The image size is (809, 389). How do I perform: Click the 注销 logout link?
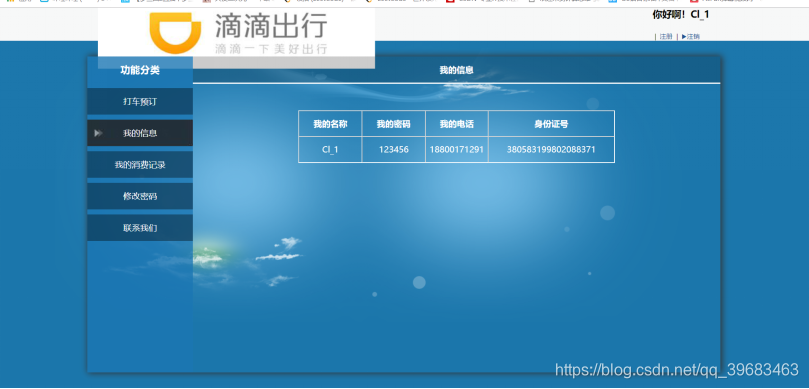click(x=691, y=37)
